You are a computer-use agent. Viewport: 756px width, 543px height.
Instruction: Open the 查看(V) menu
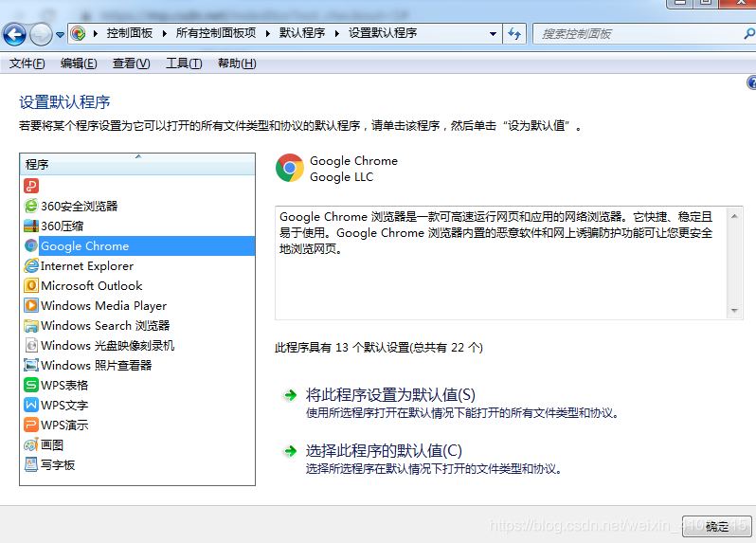[x=131, y=63]
